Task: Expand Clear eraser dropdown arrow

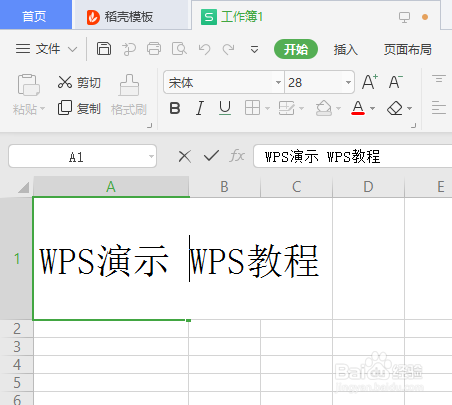Action: click(x=409, y=108)
